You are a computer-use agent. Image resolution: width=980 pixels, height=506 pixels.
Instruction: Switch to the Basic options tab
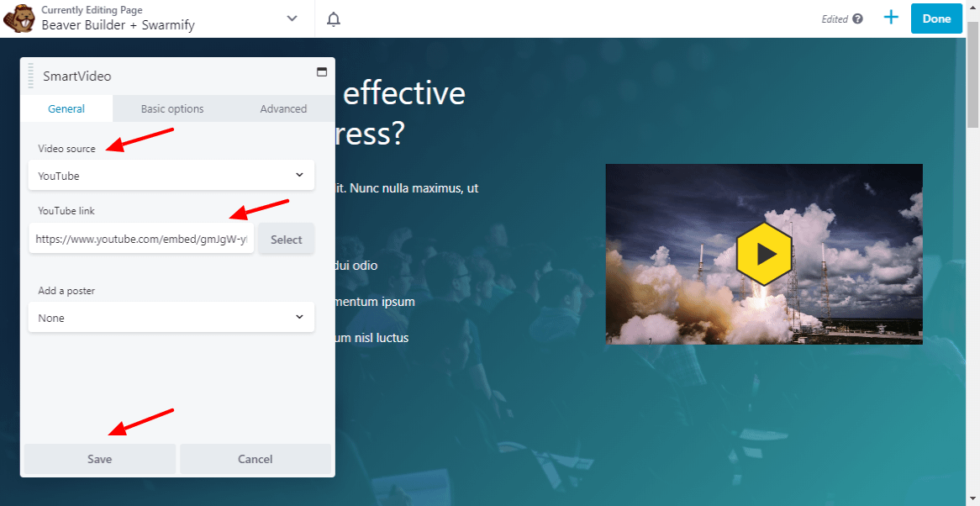pyautogui.click(x=172, y=108)
